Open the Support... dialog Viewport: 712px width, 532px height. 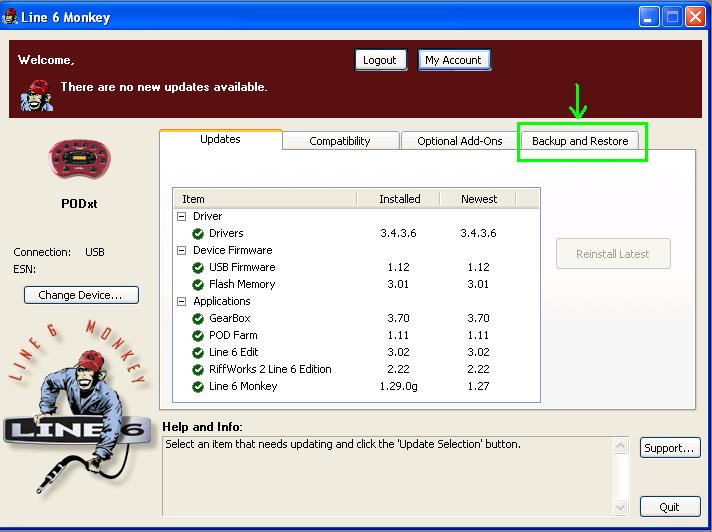[x=670, y=448]
